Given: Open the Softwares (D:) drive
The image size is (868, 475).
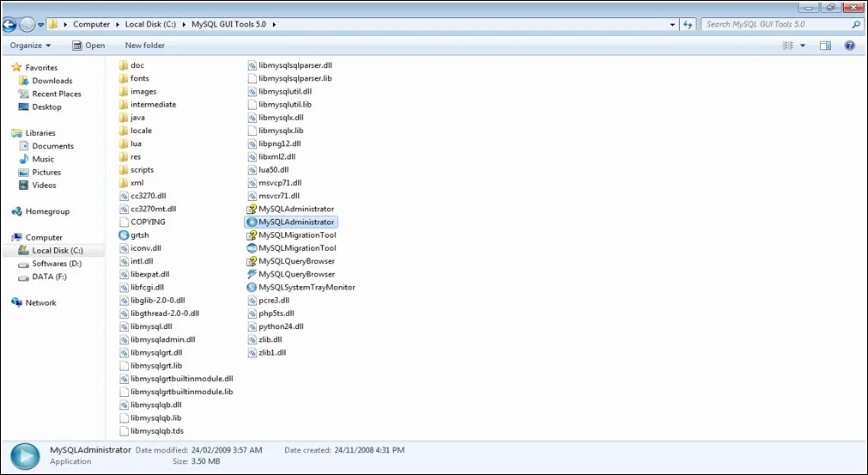Looking at the screenshot, I should (50, 264).
